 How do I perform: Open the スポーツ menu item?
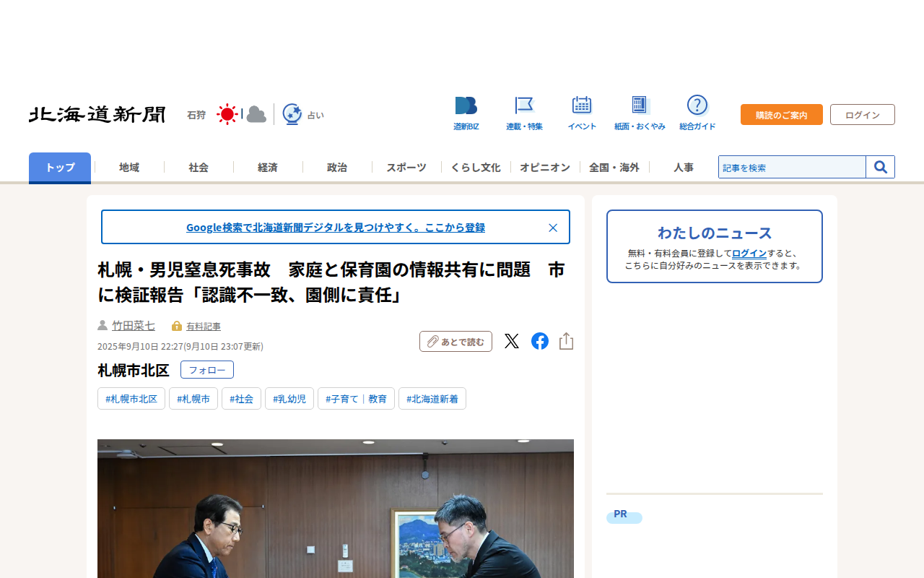(x=406, y=168)
